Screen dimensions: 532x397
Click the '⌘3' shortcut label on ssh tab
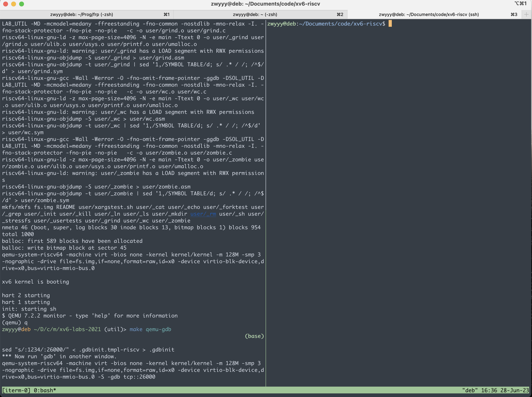click(514, 14)
